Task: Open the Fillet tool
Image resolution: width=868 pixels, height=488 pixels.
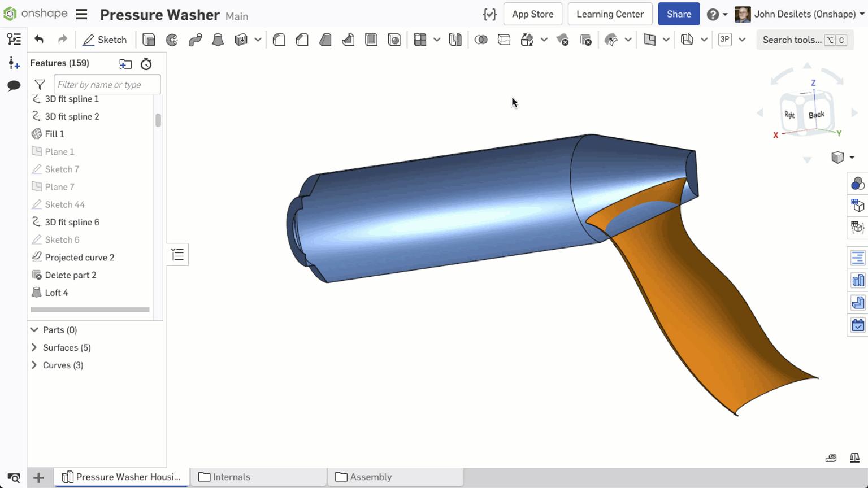Action: pyautogui.click(x=279, y=40)
